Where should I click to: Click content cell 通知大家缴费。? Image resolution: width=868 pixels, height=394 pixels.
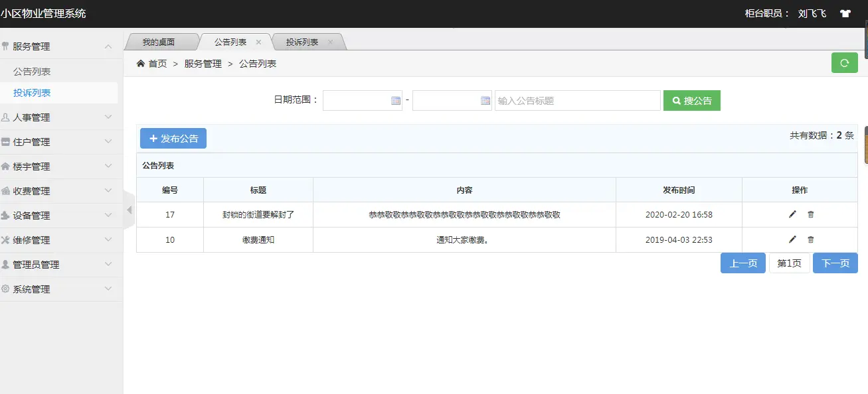click(464, 240)
